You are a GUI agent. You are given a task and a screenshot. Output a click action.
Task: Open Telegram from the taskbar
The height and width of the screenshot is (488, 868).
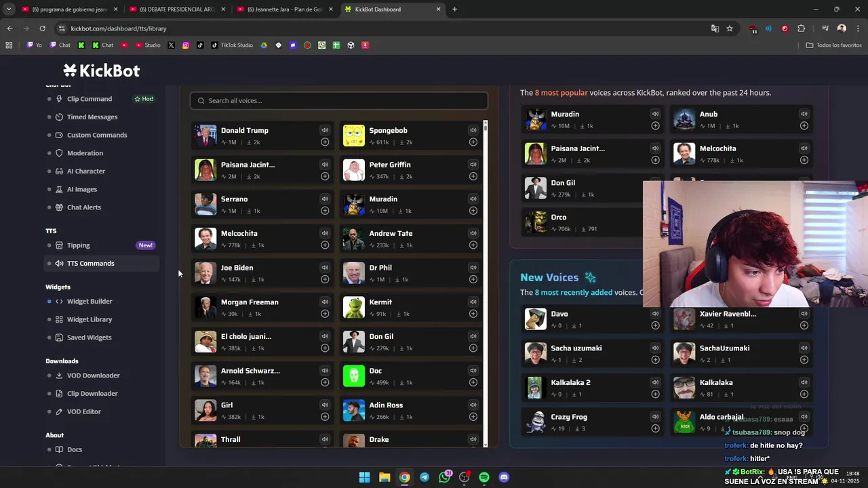click(425, 477)
